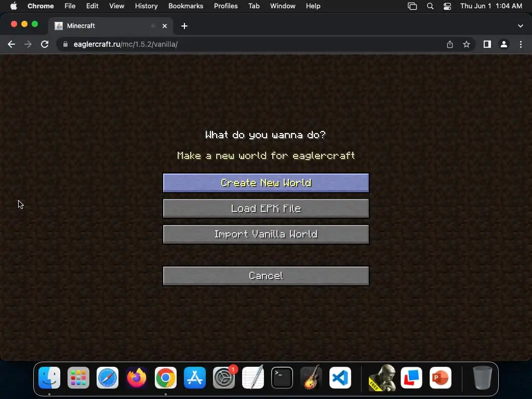Open the chess game with FREE badge
Screen dimensions: 532x399
(382, 378)
